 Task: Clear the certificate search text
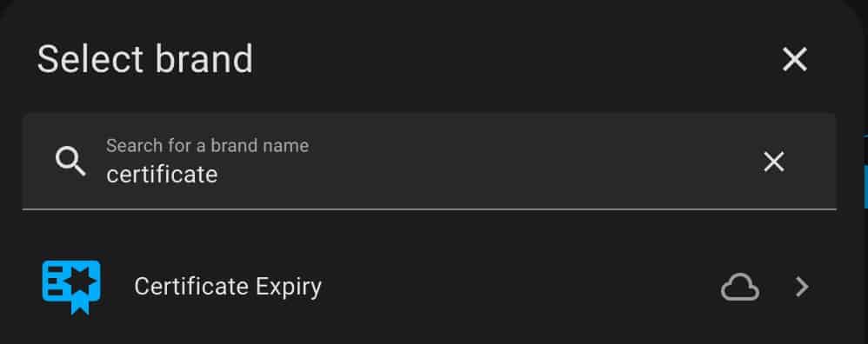coord(773,162)
